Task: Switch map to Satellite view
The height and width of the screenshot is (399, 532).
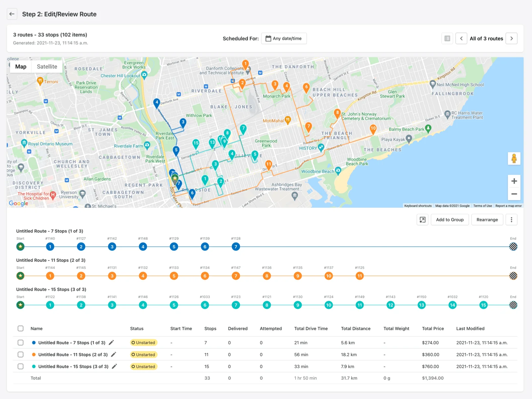Action: click(47, 66)
